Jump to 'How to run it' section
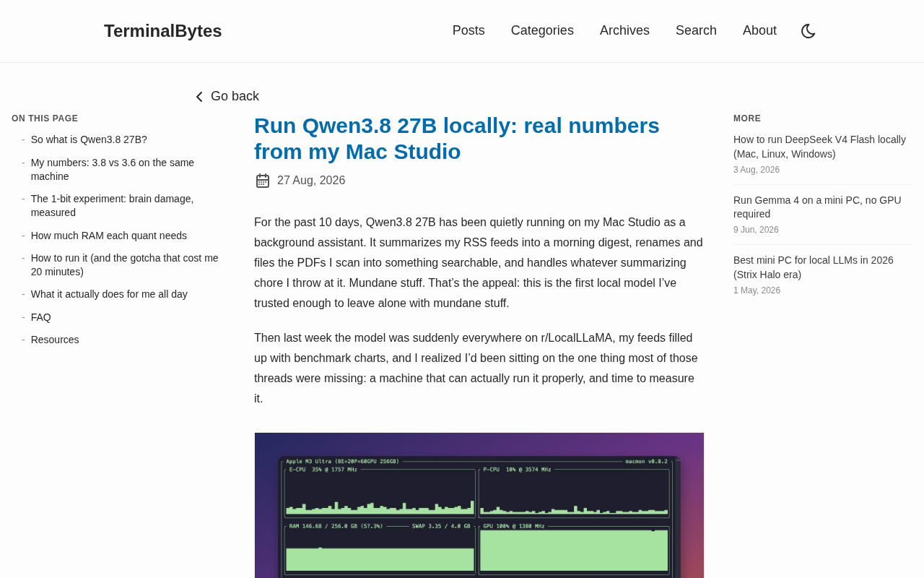Screen dimensions: 924x578 click(x=124, y=264)
